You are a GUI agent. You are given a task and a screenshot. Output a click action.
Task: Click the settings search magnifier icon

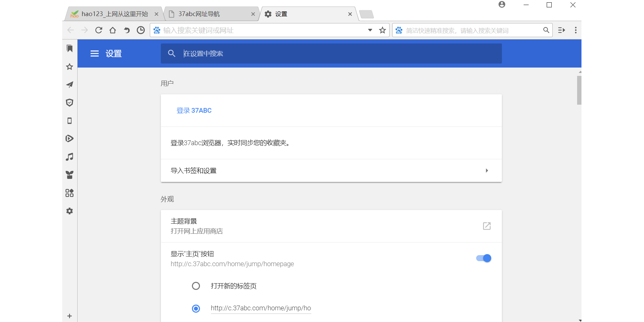(172, 53)
